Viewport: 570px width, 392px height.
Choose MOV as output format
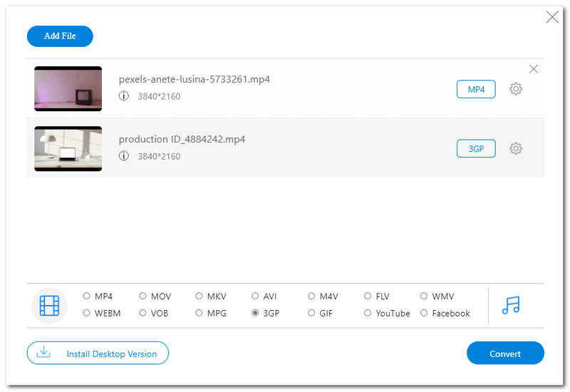(143, 296)
